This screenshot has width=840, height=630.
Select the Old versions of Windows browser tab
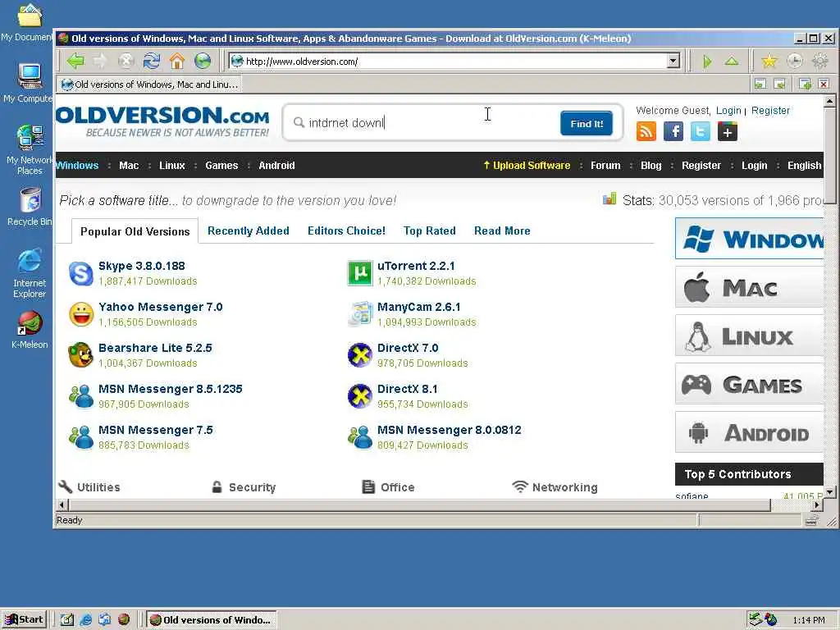[x=150, y=84]
